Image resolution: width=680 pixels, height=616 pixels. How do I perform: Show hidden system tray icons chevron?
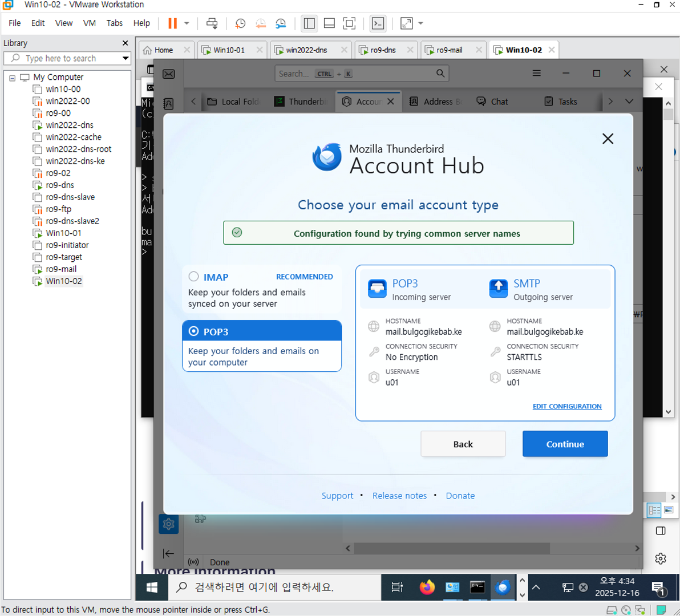[536, 587]
